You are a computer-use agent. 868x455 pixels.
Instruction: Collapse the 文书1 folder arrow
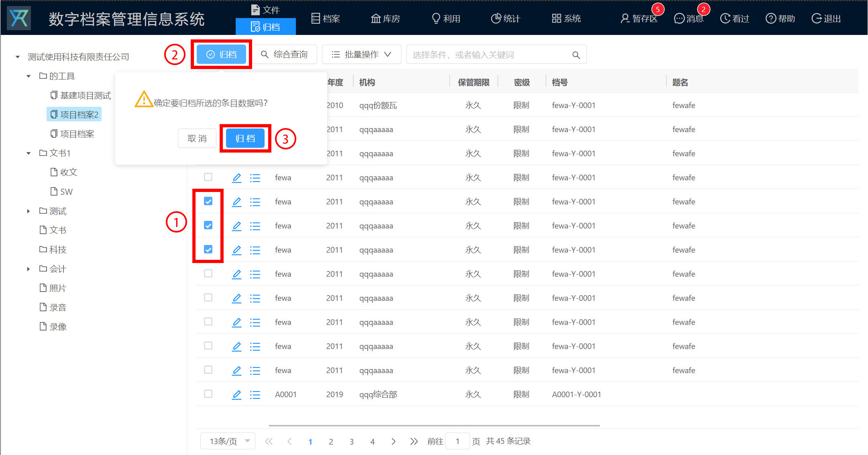pos(29,153)
